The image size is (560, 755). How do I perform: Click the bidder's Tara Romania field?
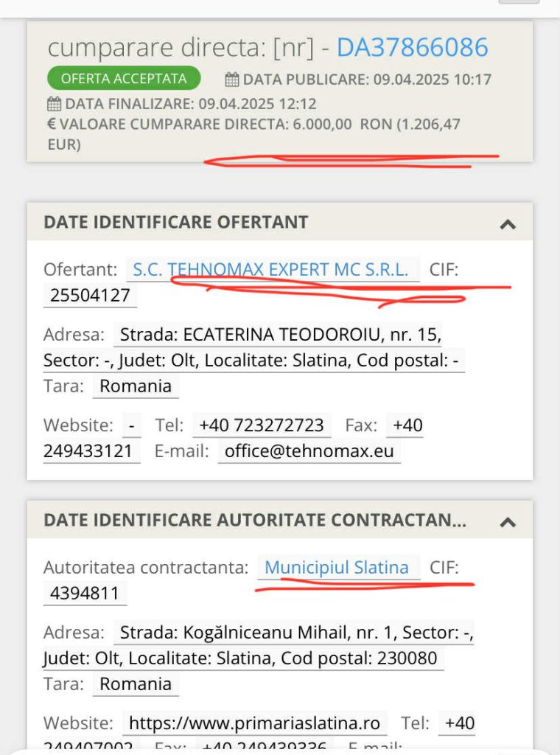click(x=136, y=386)
